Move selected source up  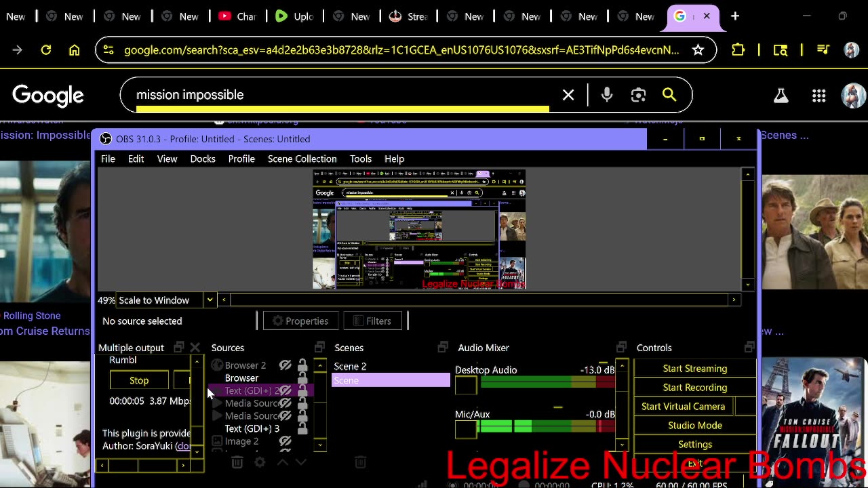pos(282,462)
